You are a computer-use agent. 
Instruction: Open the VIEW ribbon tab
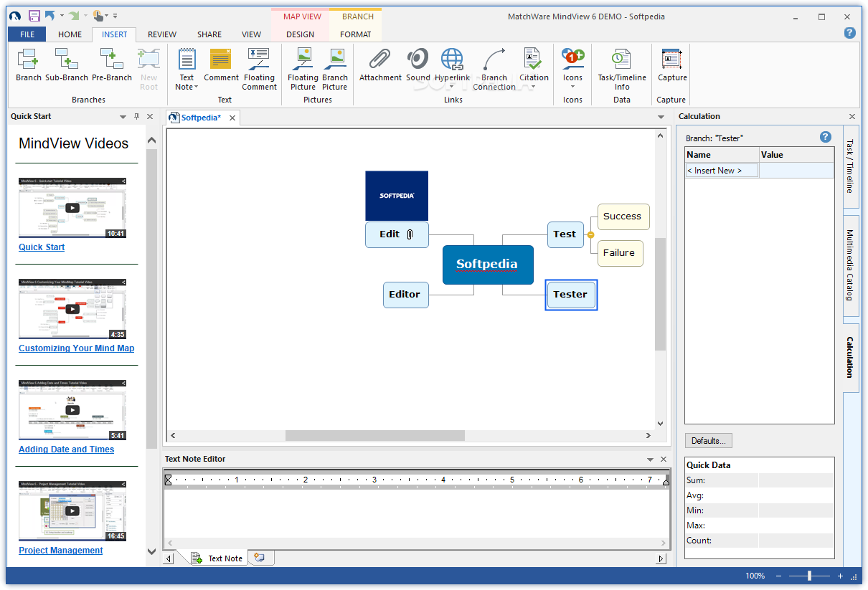(251, 34)
